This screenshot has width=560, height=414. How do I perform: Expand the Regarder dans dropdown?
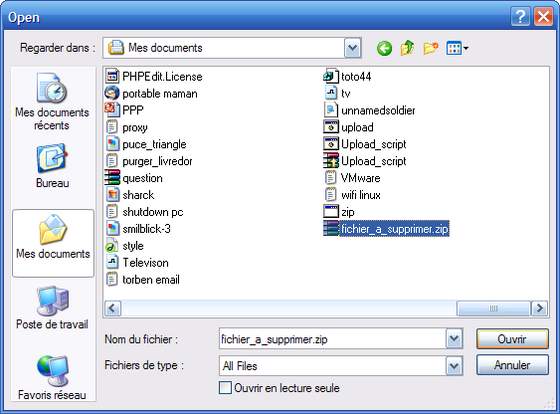[x=352, y=48]
